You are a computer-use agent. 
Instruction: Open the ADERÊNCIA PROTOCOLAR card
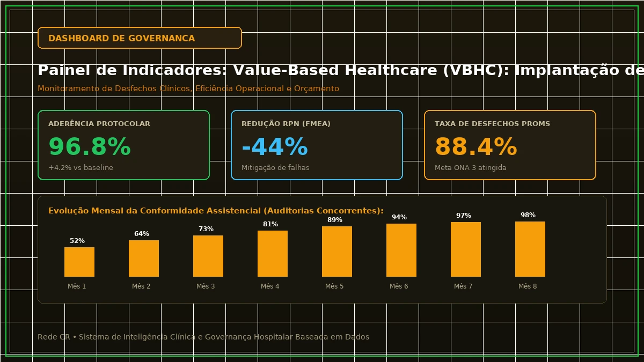coord(123,145)
